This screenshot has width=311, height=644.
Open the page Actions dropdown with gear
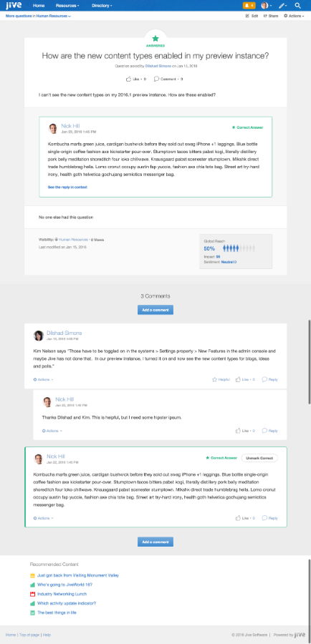[x=294, y=16]
